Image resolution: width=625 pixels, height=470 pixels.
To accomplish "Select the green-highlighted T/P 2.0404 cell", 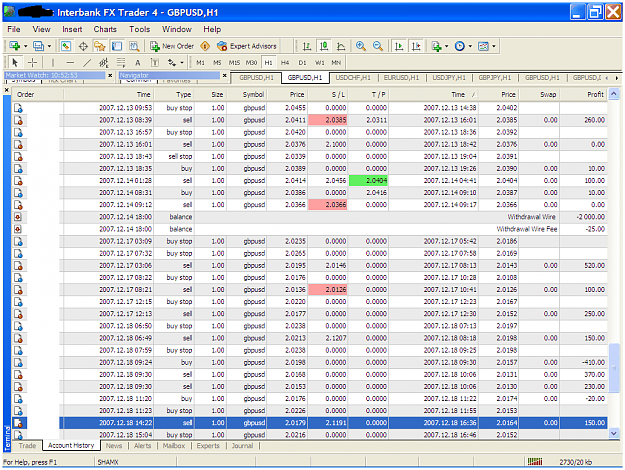I will (x=368, y=181).
